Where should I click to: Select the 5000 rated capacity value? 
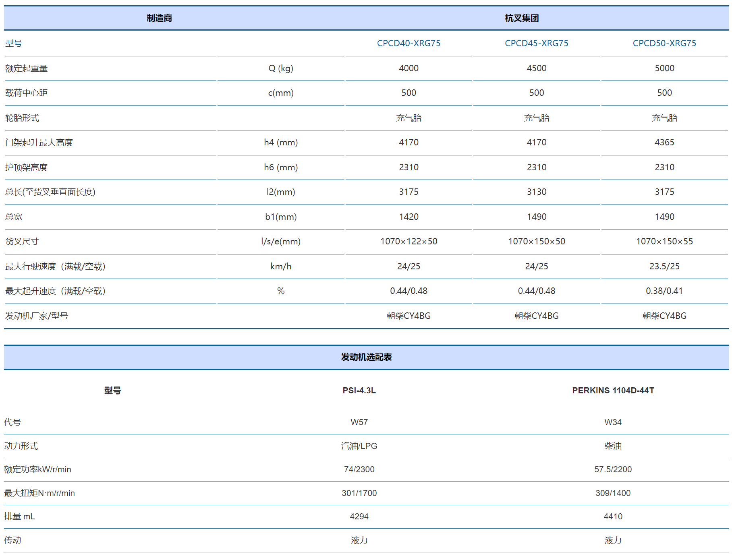tap(664, 68)
